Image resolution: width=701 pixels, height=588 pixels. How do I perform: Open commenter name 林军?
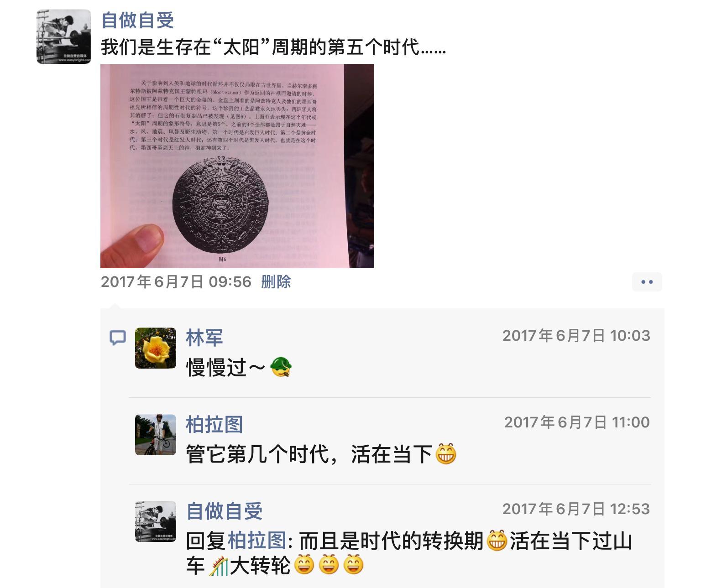click(204, 338)
